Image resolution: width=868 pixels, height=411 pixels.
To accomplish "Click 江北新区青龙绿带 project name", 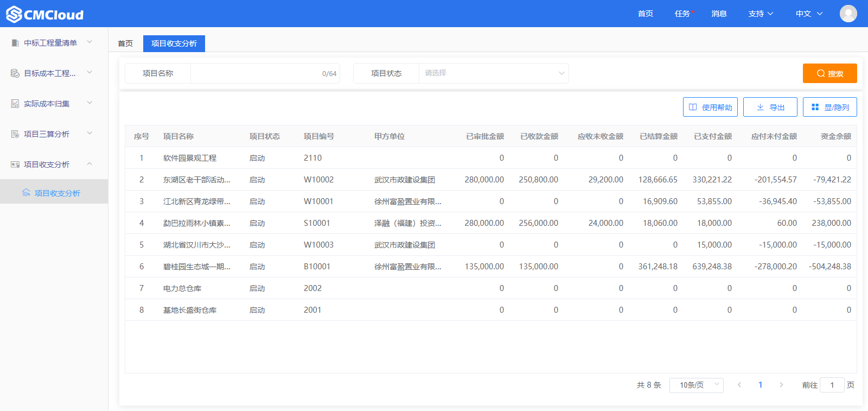I will tap(196, 201).
